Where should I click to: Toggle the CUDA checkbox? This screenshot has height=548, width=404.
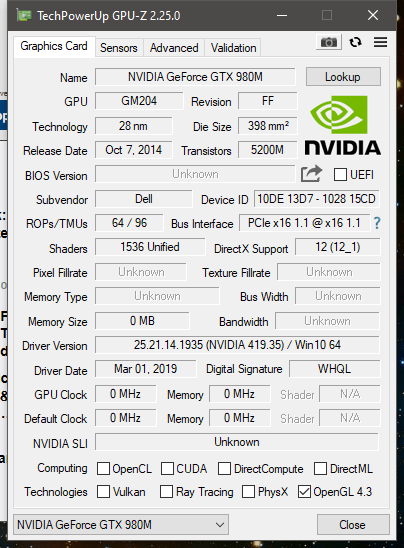[x=167, y=469]
